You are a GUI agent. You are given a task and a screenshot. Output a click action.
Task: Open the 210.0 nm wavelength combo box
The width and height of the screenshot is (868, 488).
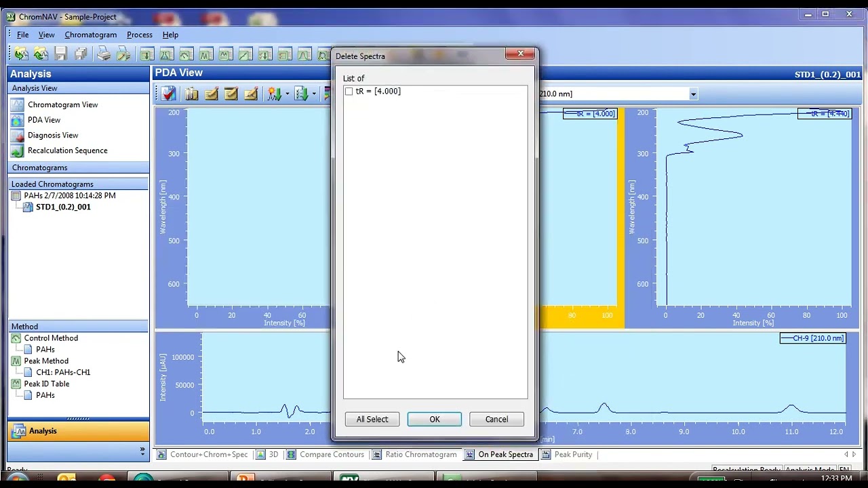[693, 94]
